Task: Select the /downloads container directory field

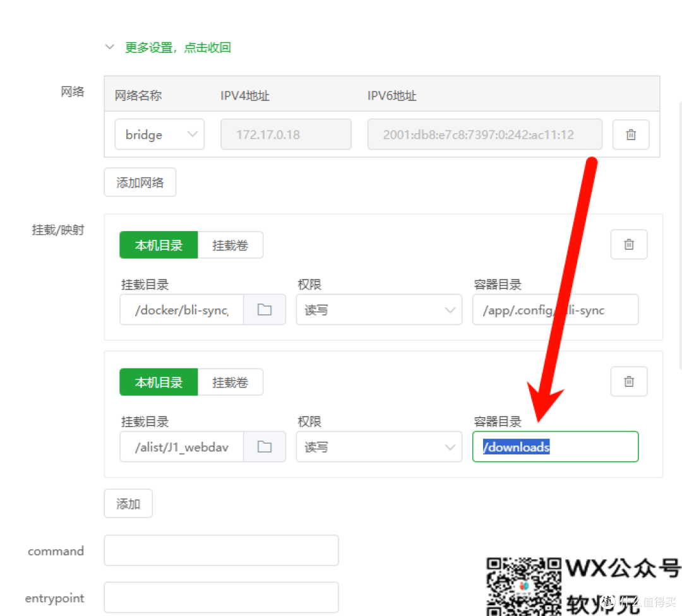Action: coord(554,446)
